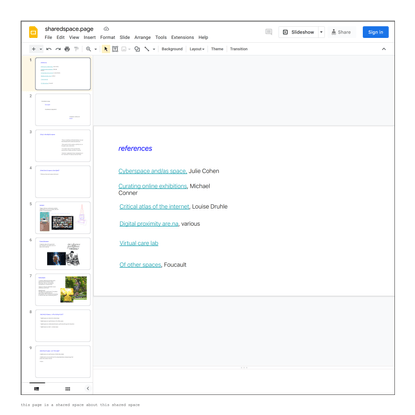This screenshot has width=415, height=415.
Task: Open the 'Of other spaces' link
Action: click(x=140, y=265)
